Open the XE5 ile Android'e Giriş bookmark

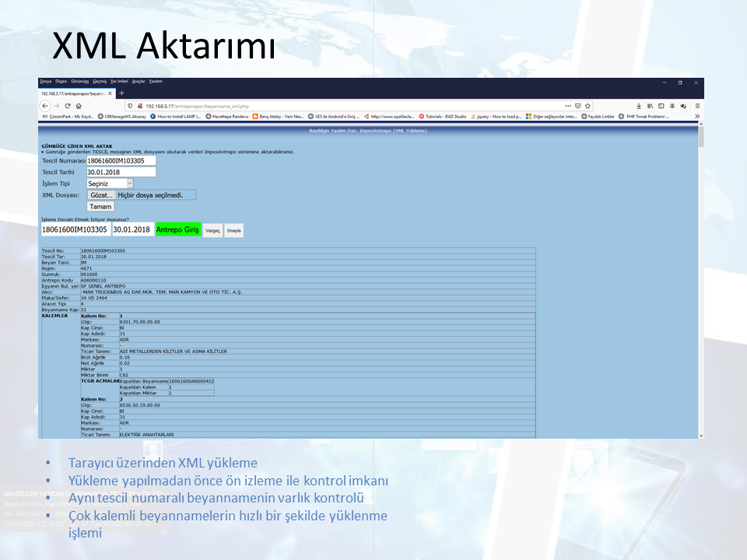click(334, 116)
